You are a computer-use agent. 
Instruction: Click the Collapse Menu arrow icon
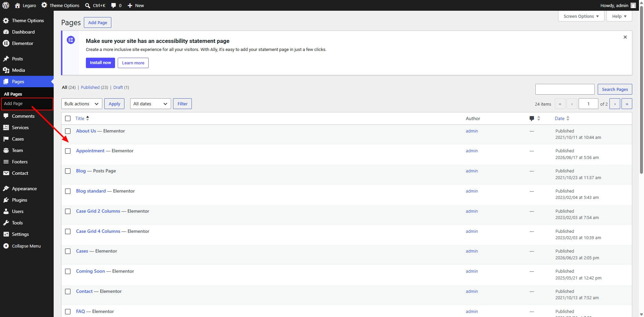[x=6, y=246]
